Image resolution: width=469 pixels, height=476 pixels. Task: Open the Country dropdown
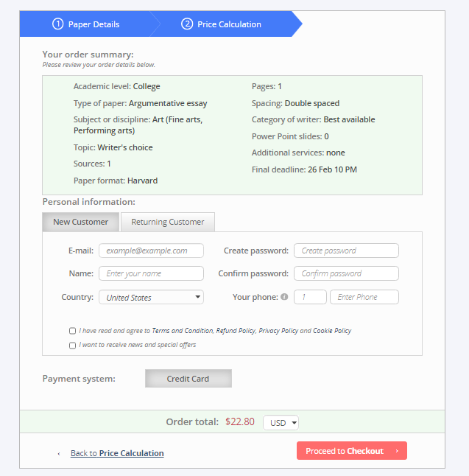(151, 297)
